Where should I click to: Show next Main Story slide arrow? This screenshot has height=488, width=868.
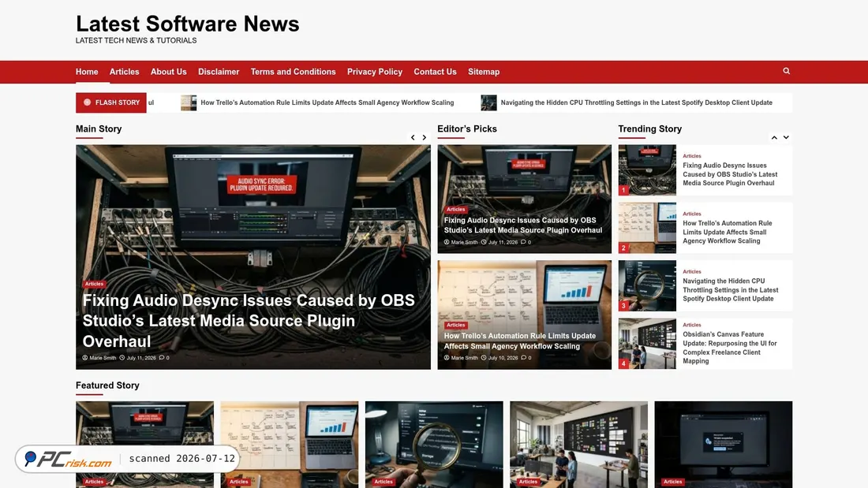[x=425, y=137]
